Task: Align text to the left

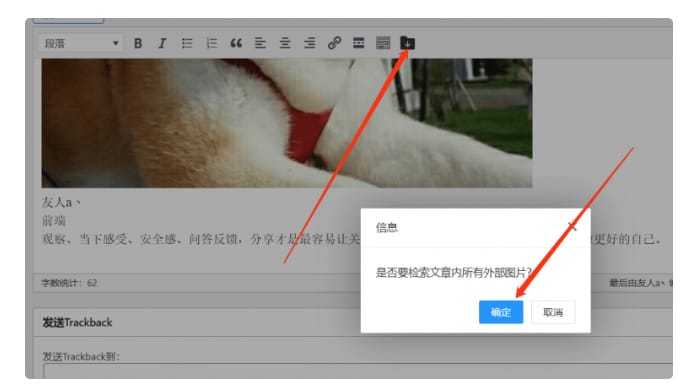Action: (x=261, y=43)
